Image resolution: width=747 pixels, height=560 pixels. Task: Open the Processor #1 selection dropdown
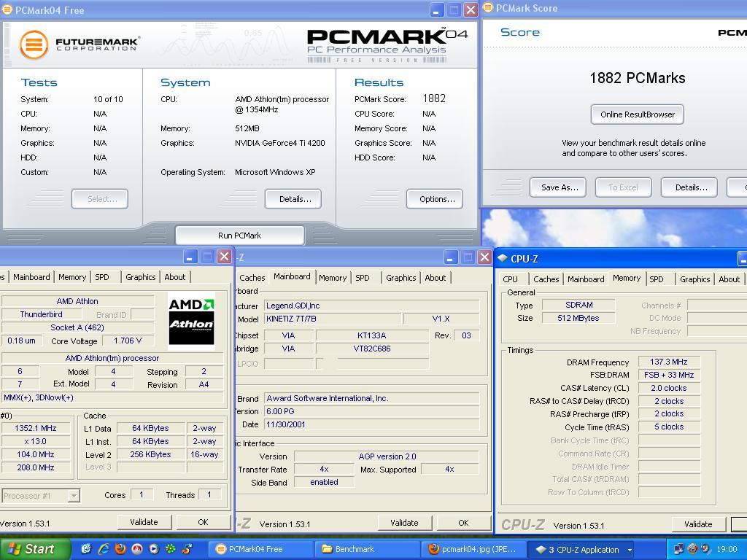coord(74,496)
